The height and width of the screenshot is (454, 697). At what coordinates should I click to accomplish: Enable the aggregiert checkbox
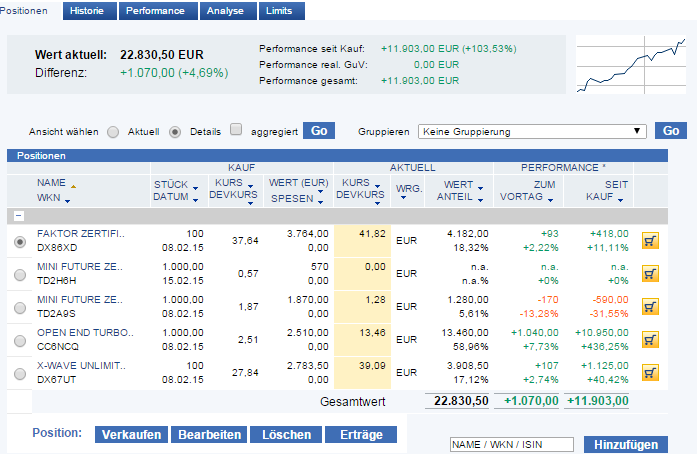[x=236, y=130]
